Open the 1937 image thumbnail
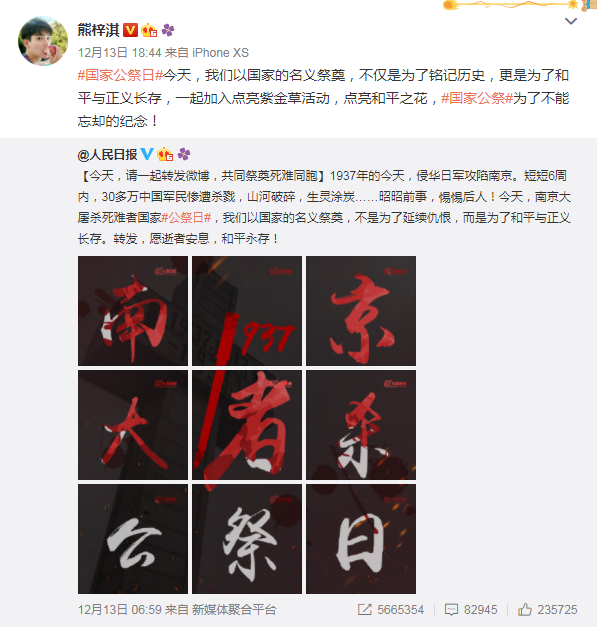Screen dimensions: 597x630 (x=247, y=311)
